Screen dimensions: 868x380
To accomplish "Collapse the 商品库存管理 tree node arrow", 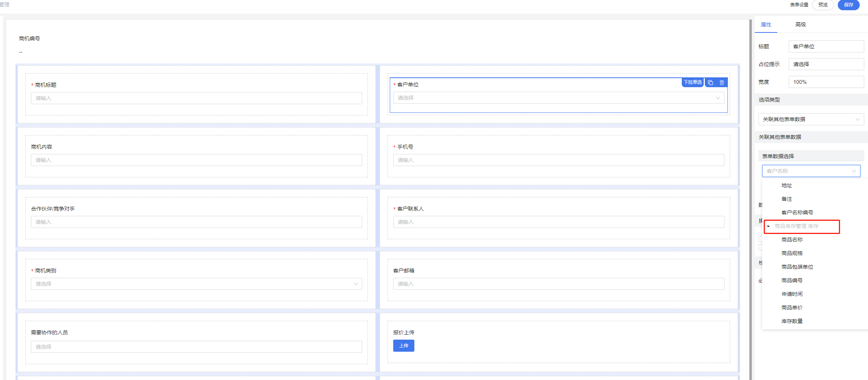I will pos(768,226).
